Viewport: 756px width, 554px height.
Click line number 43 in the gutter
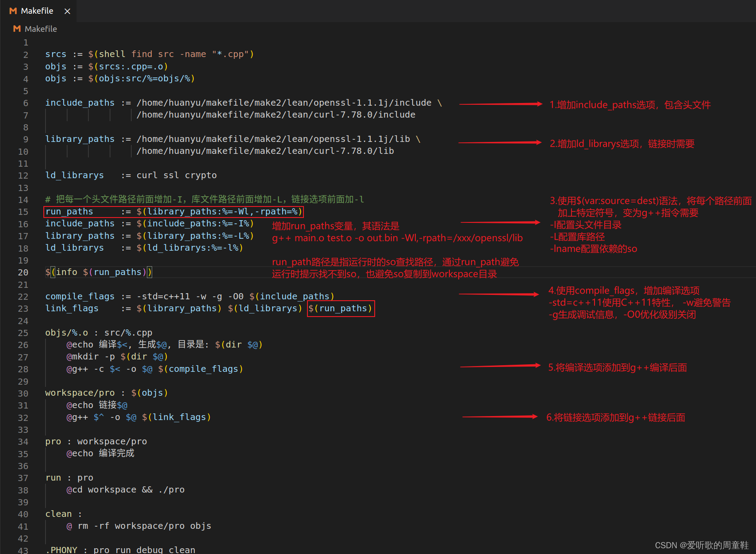click(23, 550)
